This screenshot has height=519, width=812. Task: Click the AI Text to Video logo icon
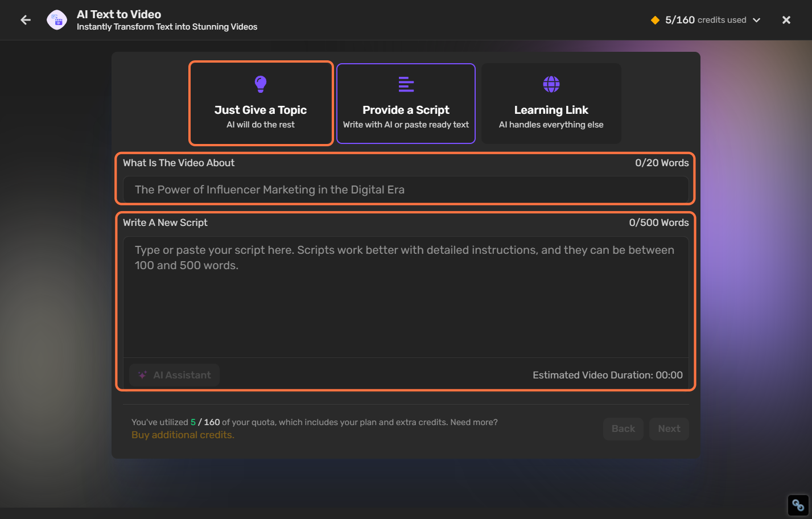[x=57, y=20]
